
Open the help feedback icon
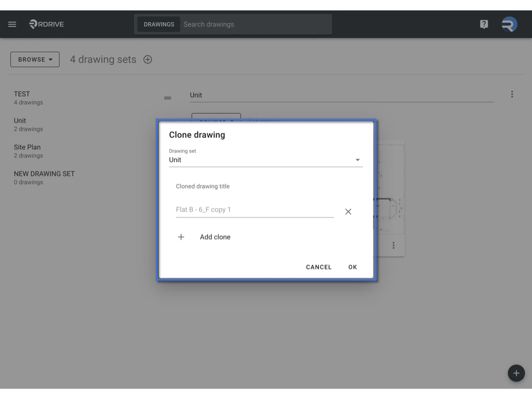[x=484, y=24]
